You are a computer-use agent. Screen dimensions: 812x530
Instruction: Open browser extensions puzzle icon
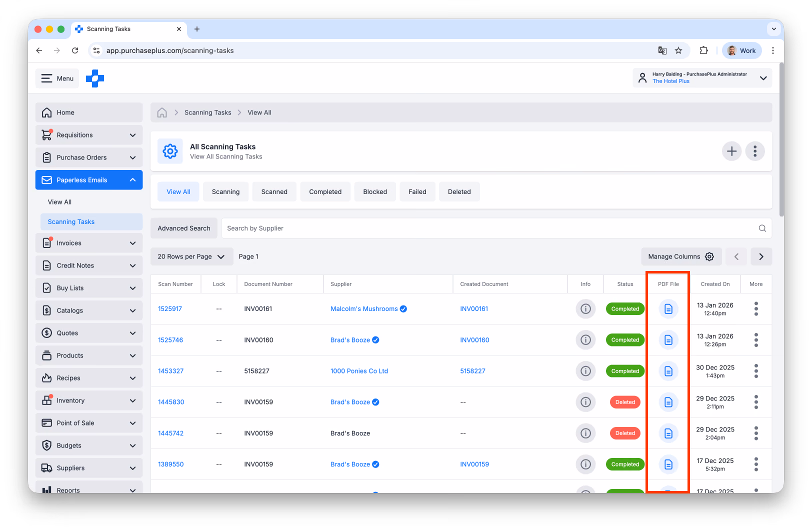(703, 50)
